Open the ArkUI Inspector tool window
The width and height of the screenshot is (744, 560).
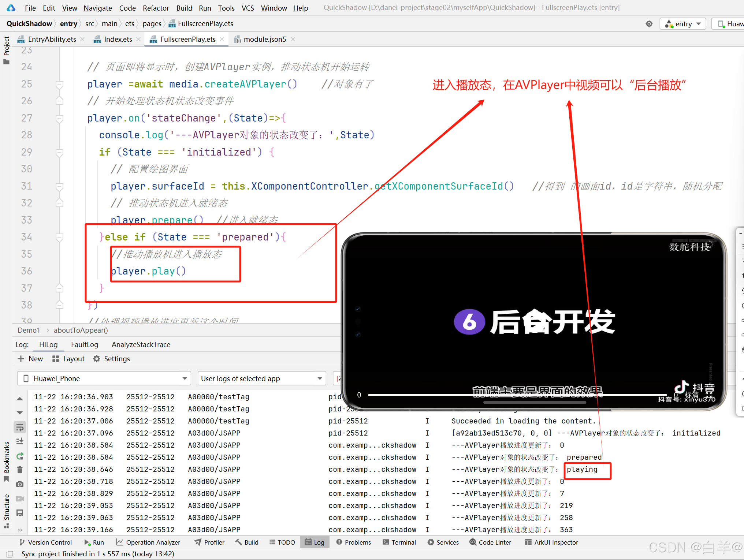pos(551,542)
